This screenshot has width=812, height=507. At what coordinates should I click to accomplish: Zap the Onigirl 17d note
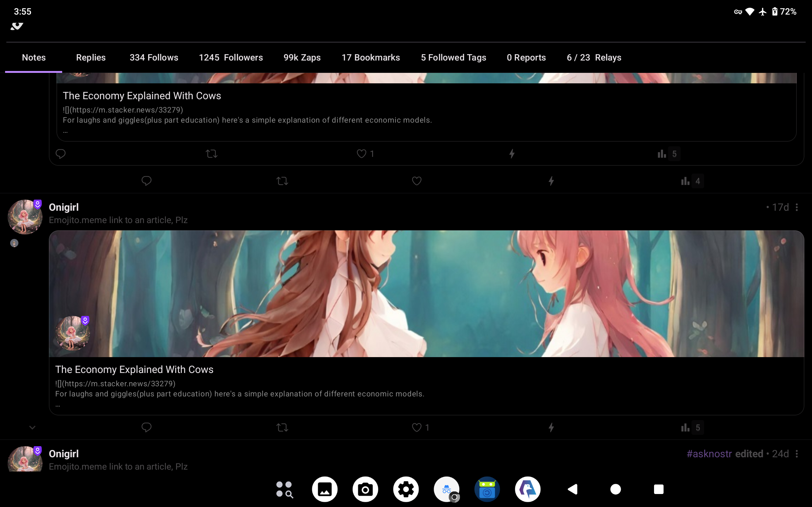coord(551,427)
